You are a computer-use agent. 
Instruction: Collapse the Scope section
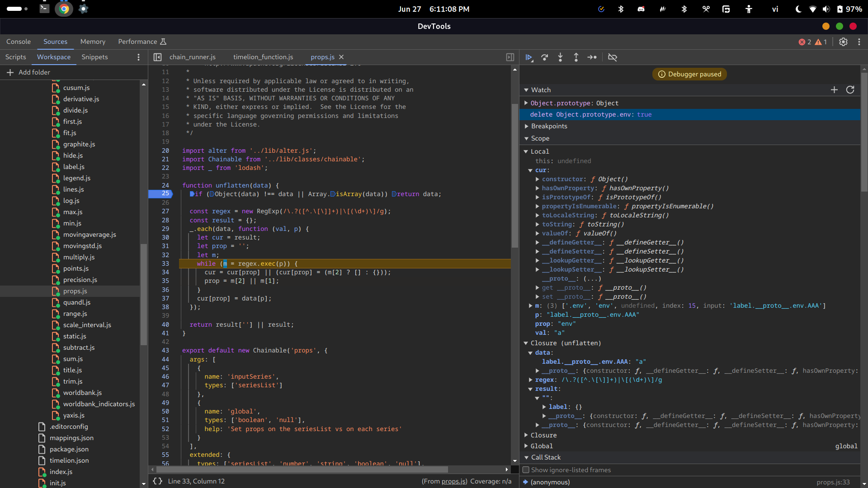point(526,138)
